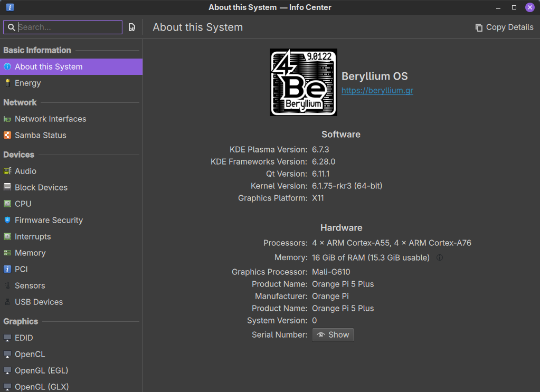Open OpenGL (EGL) page

pos(71,371)
